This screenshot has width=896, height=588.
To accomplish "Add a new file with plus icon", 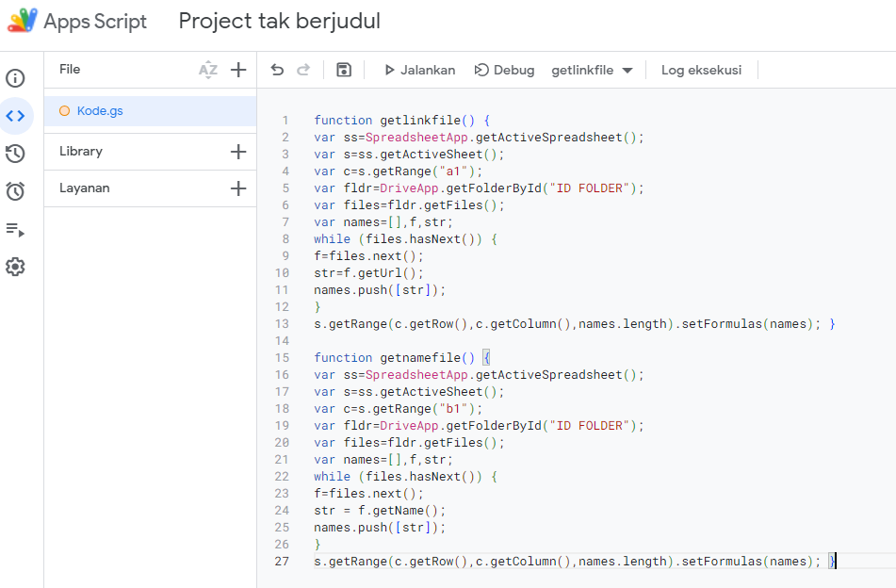I will [x=238, y=70].
